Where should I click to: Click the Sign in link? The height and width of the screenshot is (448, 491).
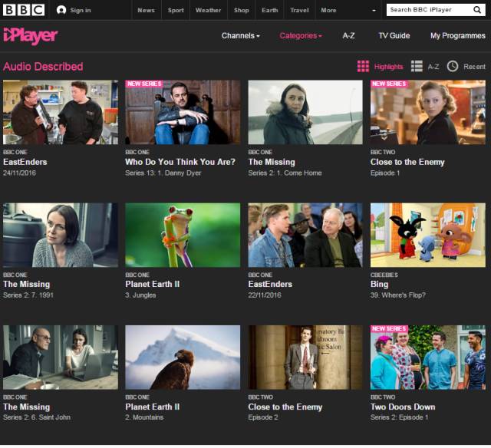[81, 10]
